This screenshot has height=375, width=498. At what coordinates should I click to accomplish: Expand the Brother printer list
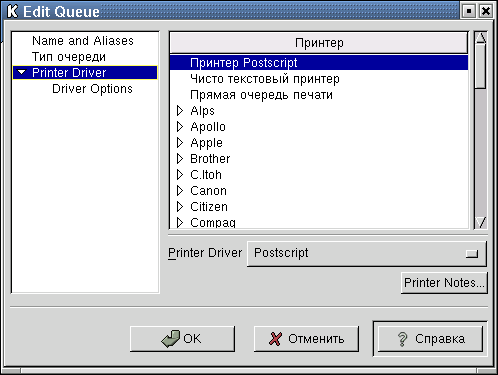pos(180,159)
